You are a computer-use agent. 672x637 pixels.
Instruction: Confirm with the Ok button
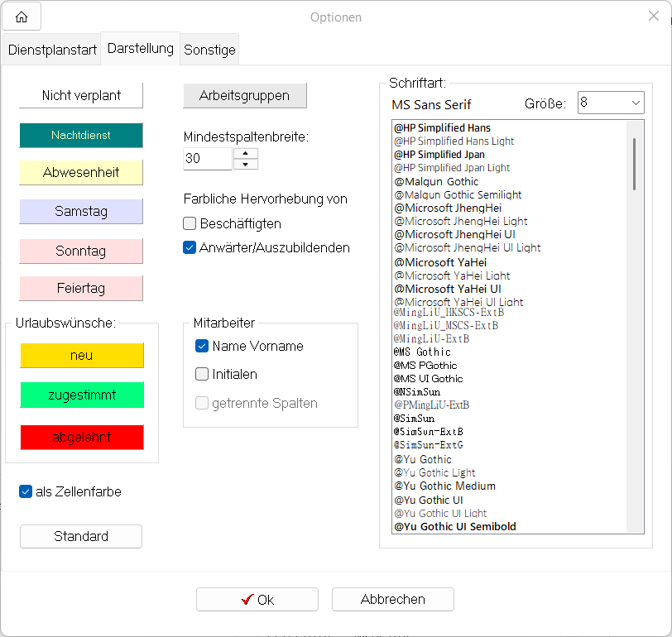click(x=257, y=600)
